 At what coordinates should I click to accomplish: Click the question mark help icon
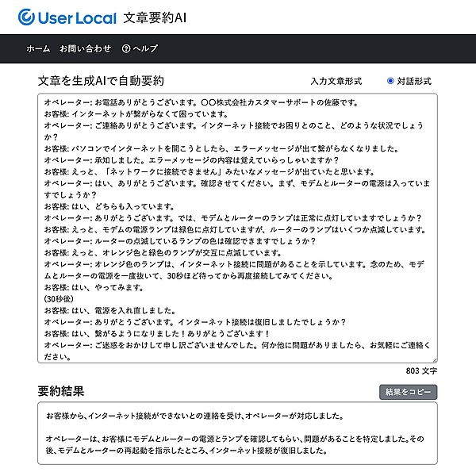[x=125, y=48]
